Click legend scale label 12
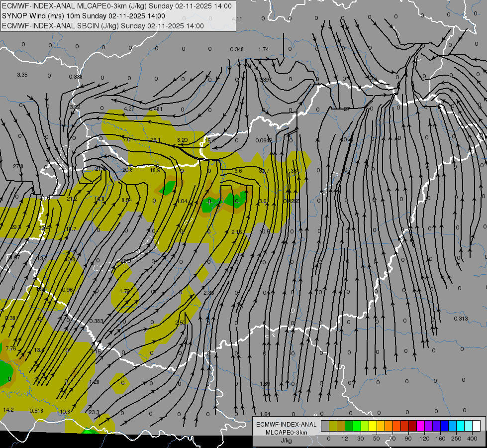Screen dimensions: 487x448 (x=344, y=439)
